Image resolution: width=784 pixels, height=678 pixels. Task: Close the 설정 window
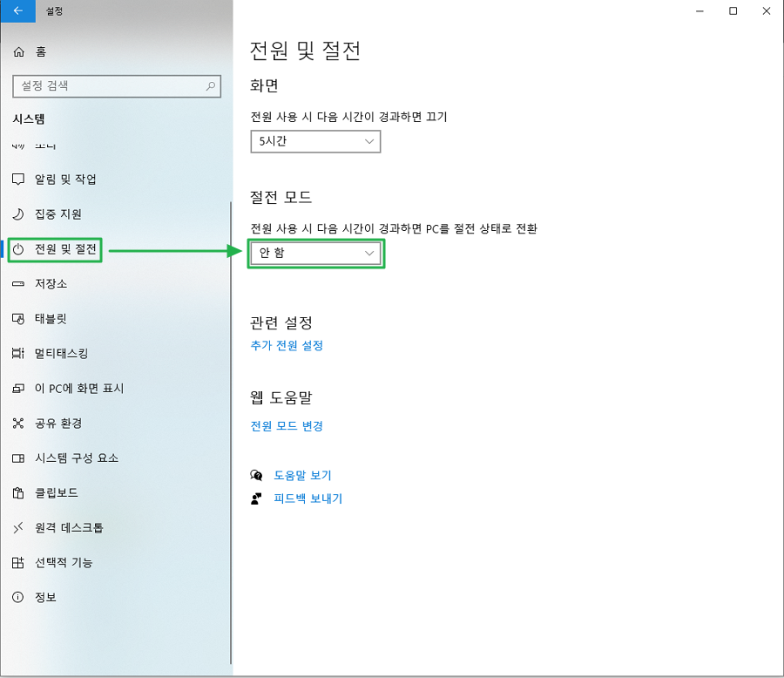(767, 11)
